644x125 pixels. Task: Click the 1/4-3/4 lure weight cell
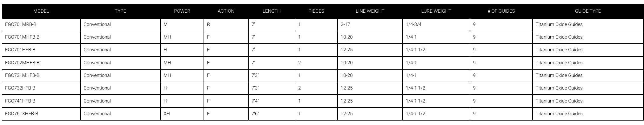(436, 24)
